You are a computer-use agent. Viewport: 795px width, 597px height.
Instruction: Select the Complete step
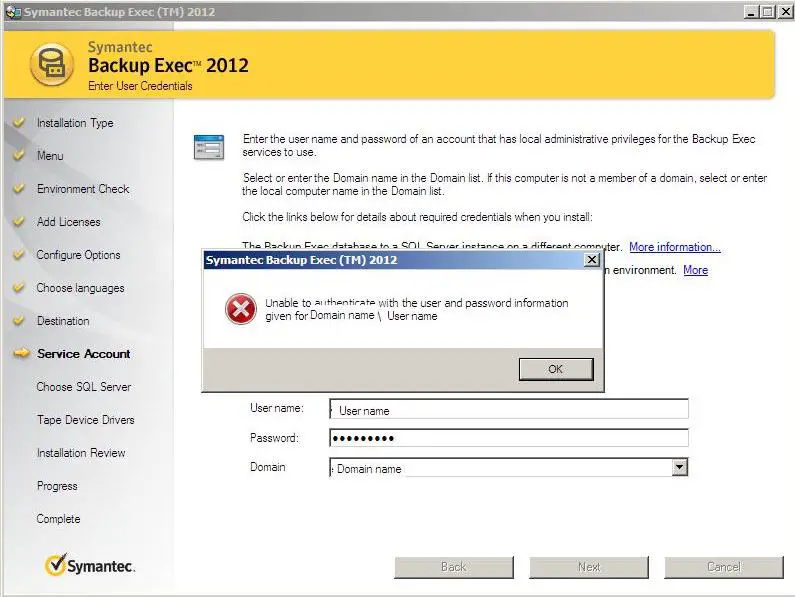click(x=58, y=519)
